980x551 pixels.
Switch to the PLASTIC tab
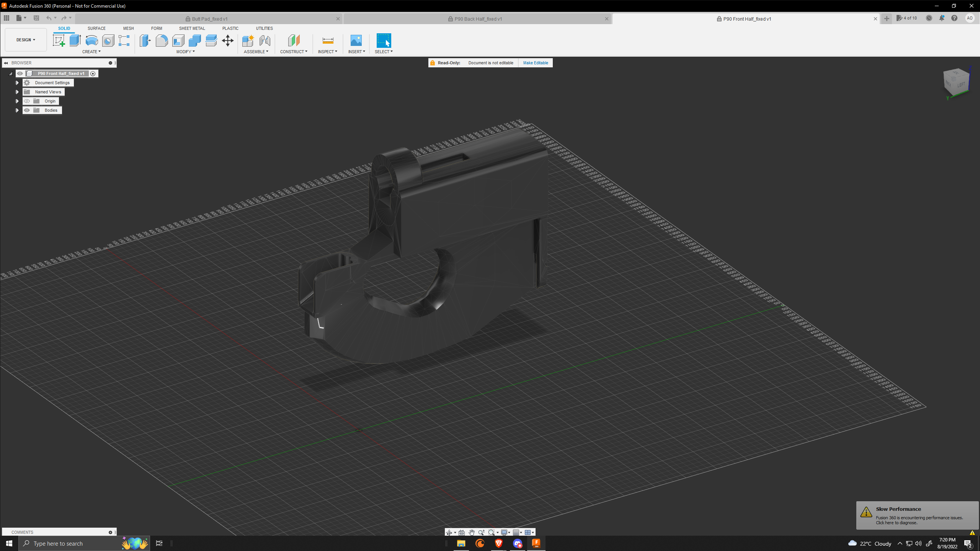point(230,28)
